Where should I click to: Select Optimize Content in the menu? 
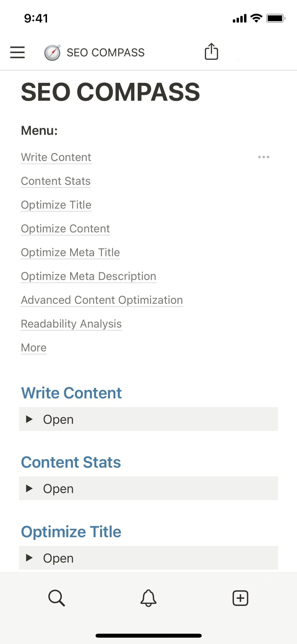click(65, 229)
